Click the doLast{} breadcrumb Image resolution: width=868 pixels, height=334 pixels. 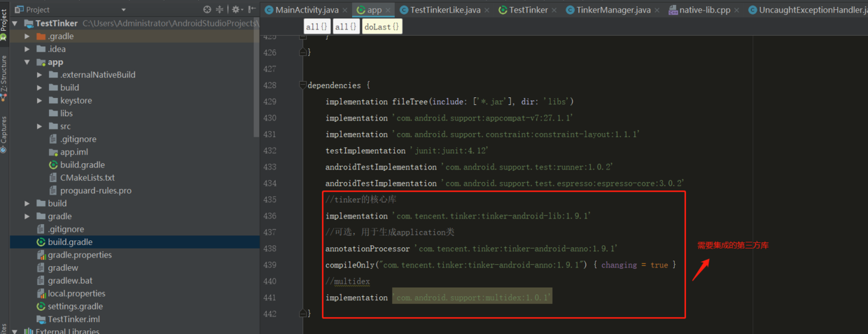tap(382, 27)
